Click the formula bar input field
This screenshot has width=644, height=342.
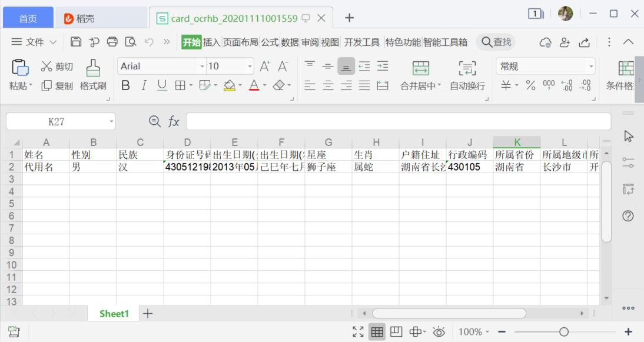tap(399, 121)
